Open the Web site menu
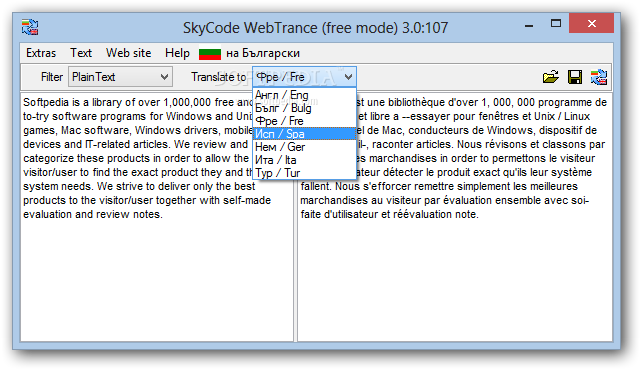641x370 pixels. pyautogui.click(x=128, y=53)
